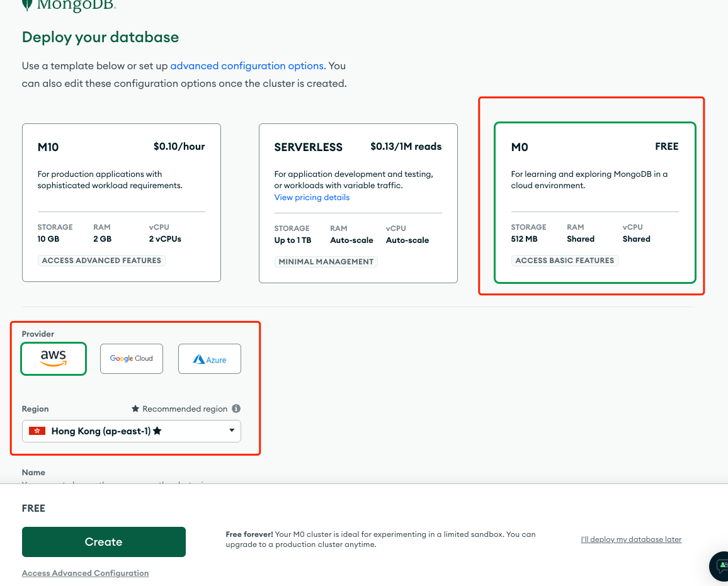Pick the Azure provider logo
The height and width of the screenshot is (586, 728).
tap(210, 359)
